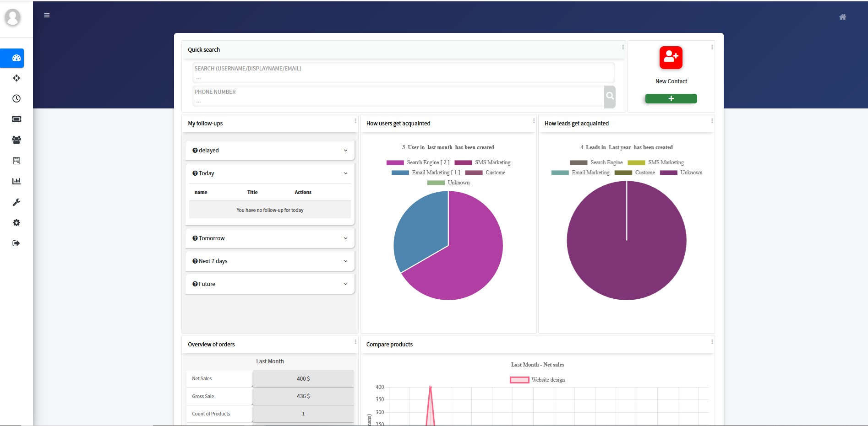Click the wrench tools icon in sidebar
This screenshot has height=426, width=868.
pyautogui.click(x=16, y=202)
